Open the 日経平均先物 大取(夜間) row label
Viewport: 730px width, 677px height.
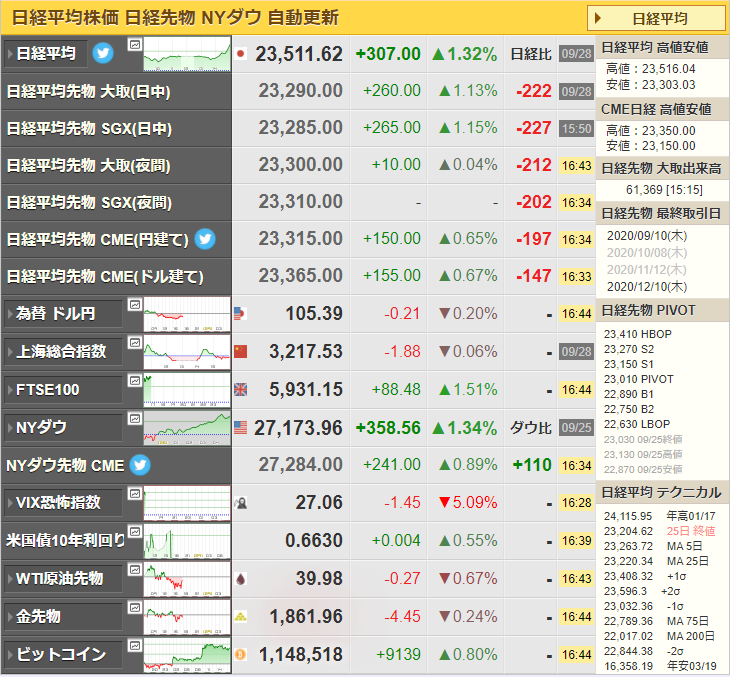(x=88, y=165)
